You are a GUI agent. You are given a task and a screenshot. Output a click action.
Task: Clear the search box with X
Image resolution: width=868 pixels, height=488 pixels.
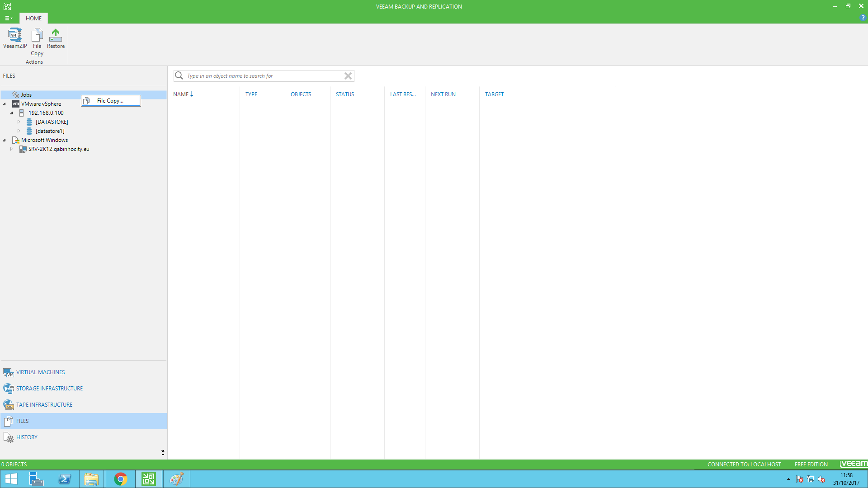tap(348, 76)
